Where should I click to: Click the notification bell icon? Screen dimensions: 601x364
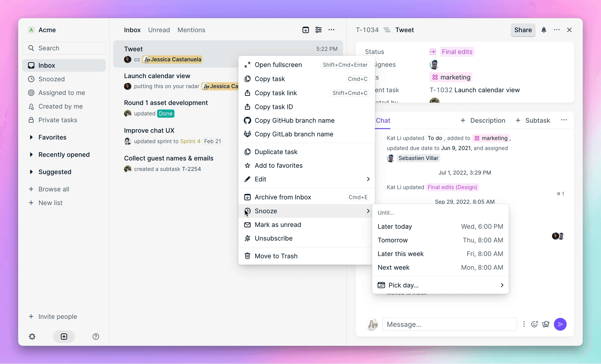point(544,30)
